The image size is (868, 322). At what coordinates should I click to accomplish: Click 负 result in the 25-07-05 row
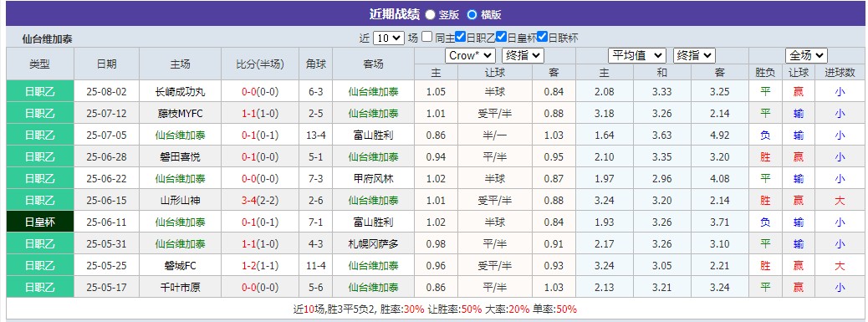765,135
